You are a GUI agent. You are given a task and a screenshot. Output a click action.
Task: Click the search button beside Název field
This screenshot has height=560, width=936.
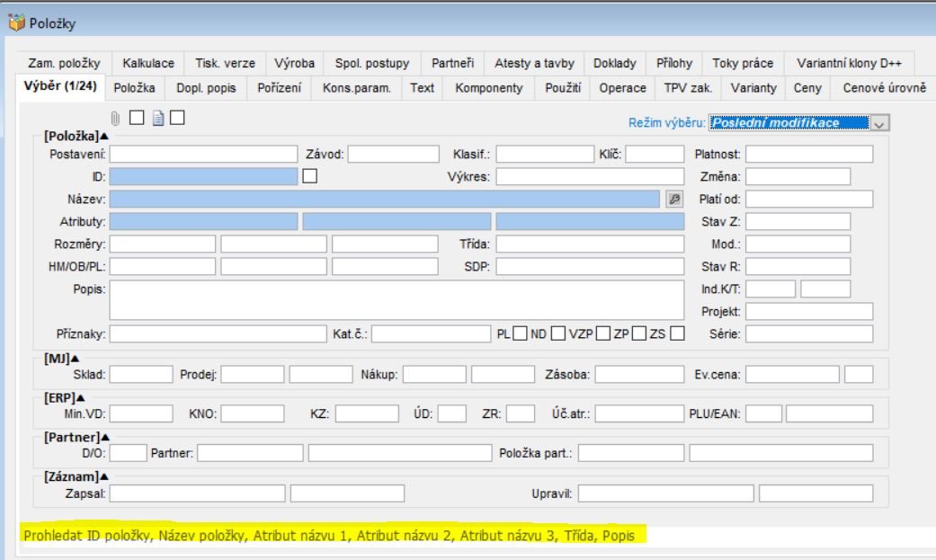pos(673,199)
